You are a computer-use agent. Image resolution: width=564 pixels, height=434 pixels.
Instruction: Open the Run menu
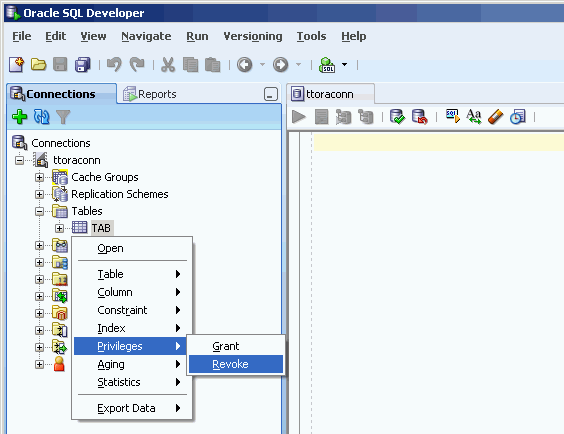pyautogui.click(x=197, y=36)
